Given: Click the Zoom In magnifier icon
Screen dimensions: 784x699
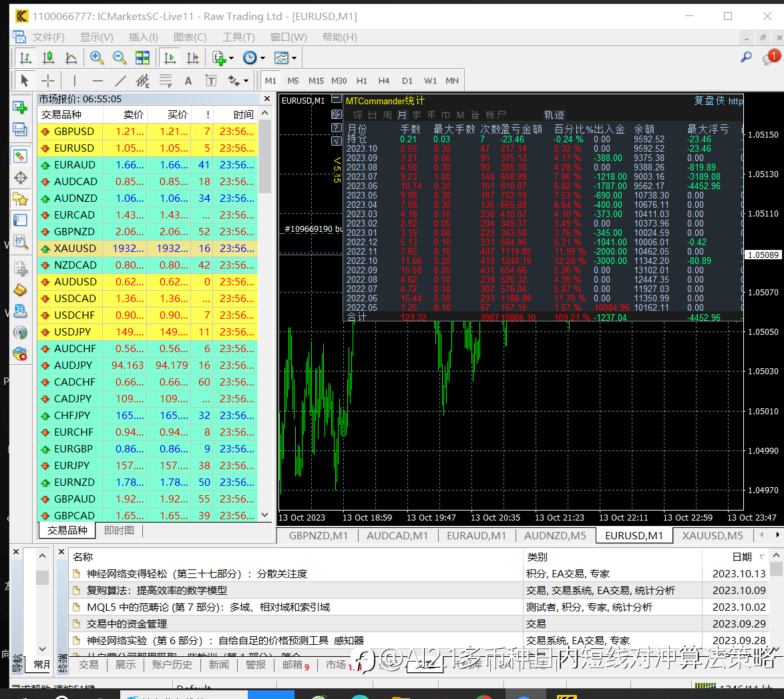Looking at the screenshot, I should pos(97,58).
